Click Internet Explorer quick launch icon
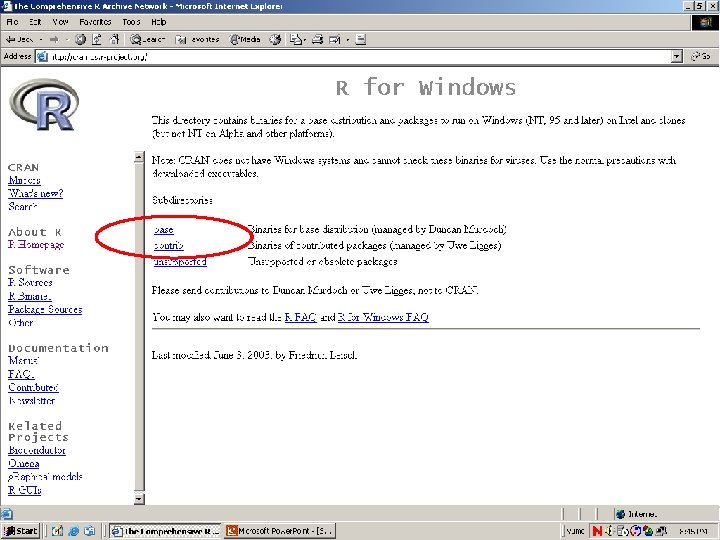Viewport: 720px width, 540px height. tap(73, 531)
